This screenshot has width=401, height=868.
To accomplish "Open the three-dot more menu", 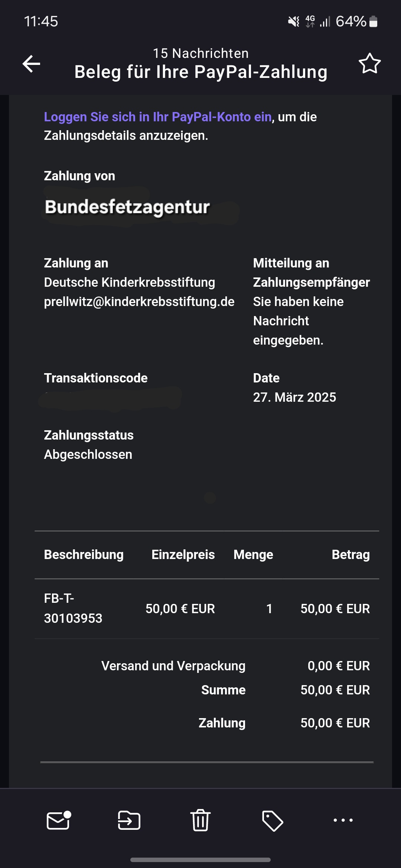I will 343,820.
